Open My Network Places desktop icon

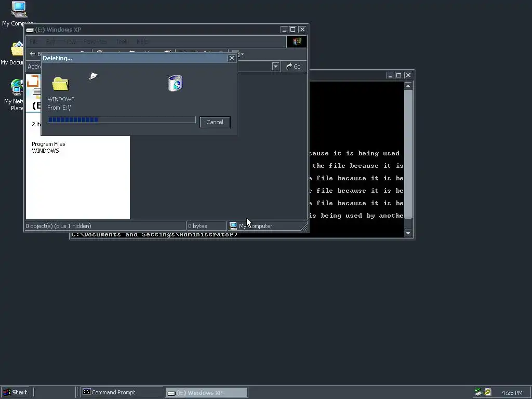tap(13, 95)
